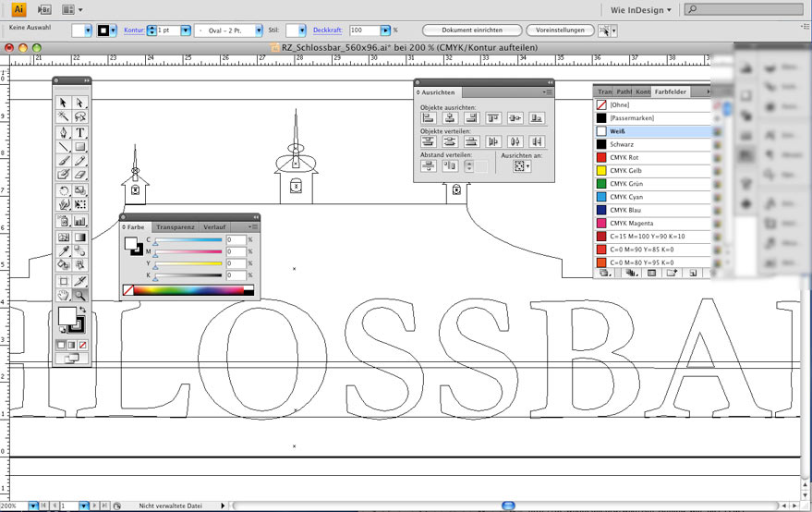Select the Pen tool

coord(63,132)
